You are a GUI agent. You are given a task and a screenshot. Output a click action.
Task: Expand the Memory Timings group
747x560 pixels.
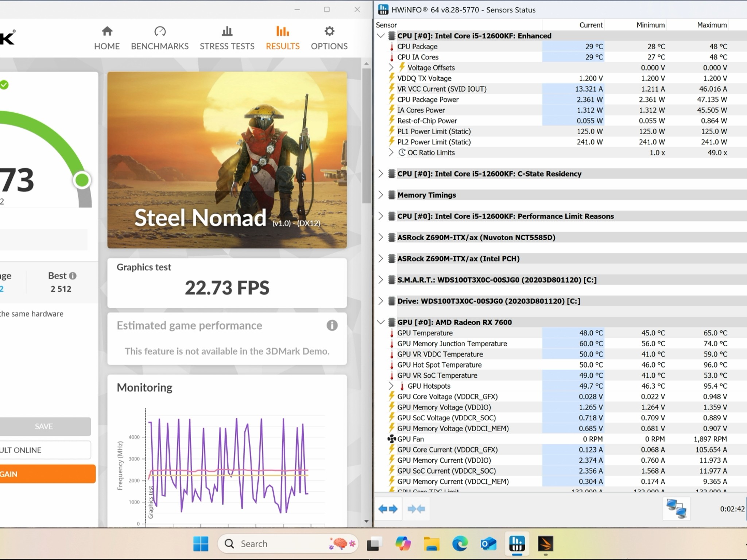[x=381, y=195]
